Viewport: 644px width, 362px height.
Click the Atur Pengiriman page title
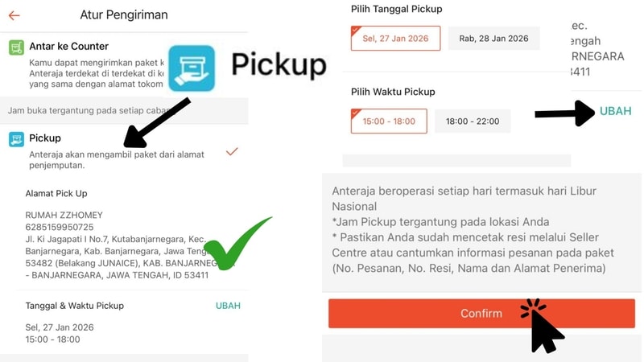point(124,14)
